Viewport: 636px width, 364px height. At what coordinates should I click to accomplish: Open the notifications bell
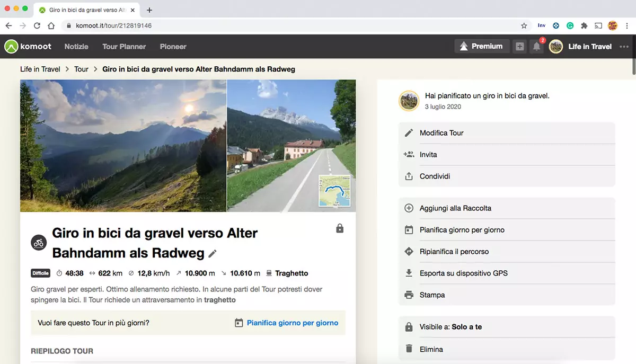[x=537, y=47]
